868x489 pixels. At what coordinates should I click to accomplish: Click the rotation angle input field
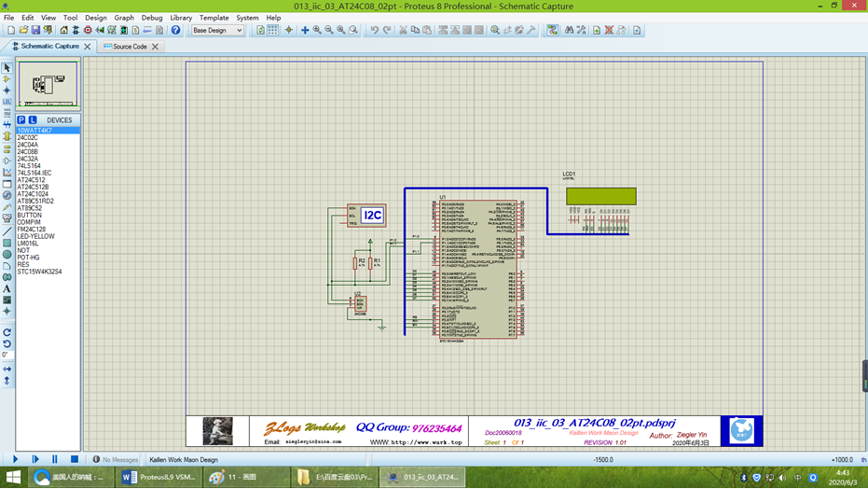point(7,355)
